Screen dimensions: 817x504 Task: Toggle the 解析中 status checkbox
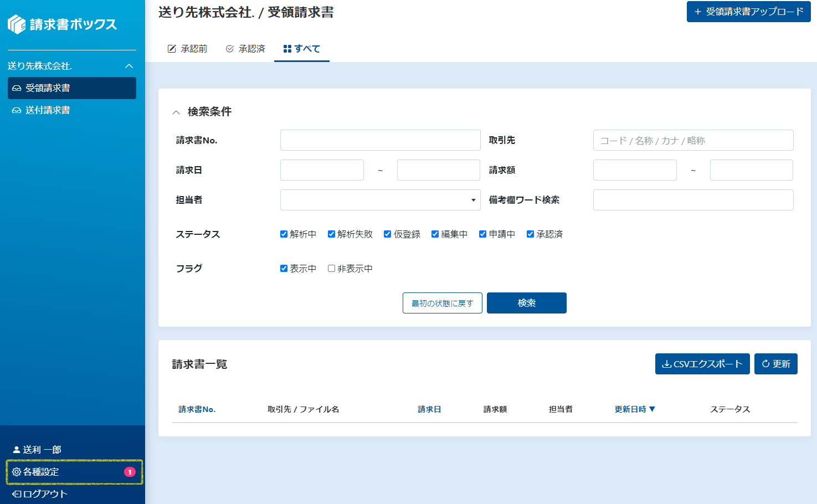[x=284, y=234]
